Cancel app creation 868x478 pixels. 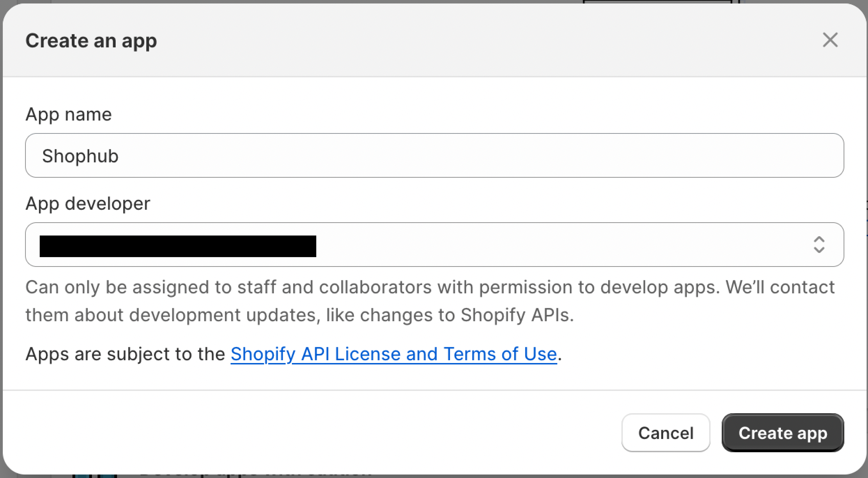click(665, 433)
